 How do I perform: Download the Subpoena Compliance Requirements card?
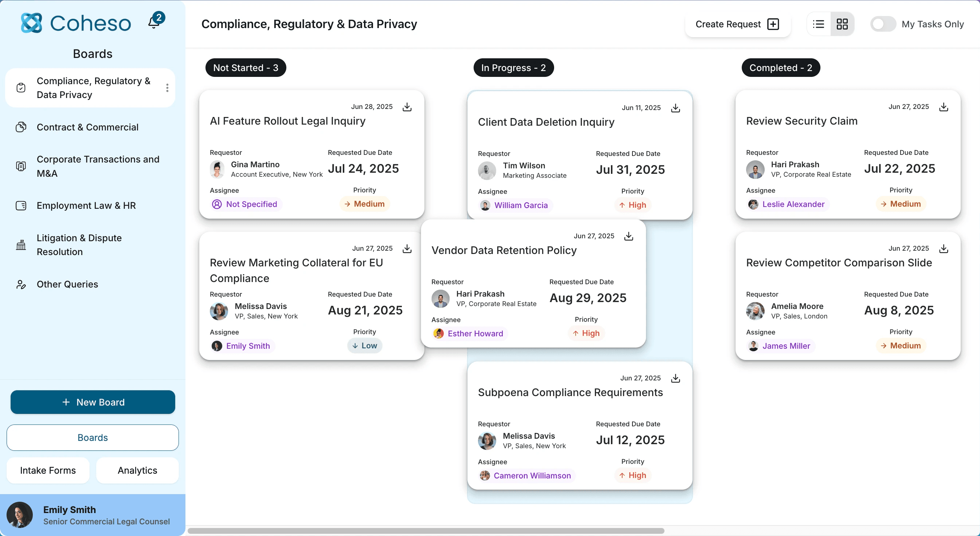[675, 378]
